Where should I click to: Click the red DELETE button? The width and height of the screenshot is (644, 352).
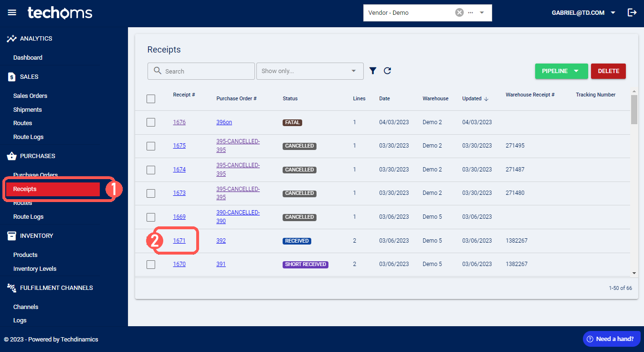coord(608,71)
